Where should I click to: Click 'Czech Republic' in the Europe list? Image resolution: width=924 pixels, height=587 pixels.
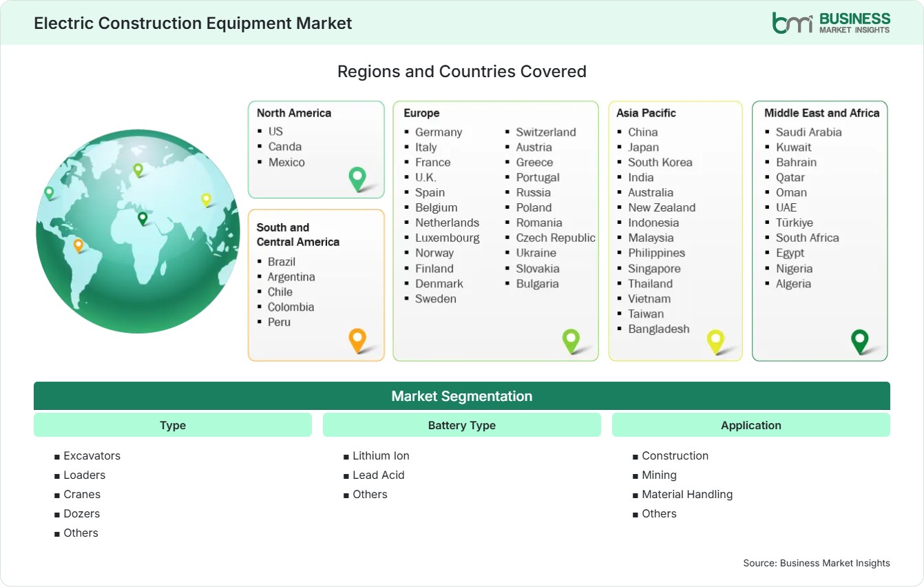(x=556, y=238)
